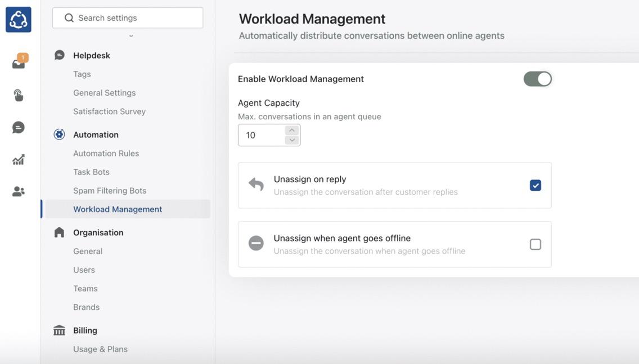
Task: Open the inbox icon with notification badge
Action: tap(19, 63)
